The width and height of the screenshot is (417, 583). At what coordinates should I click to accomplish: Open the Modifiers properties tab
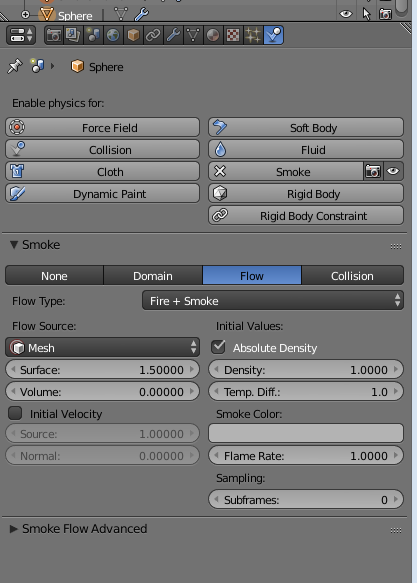[173, 35]
